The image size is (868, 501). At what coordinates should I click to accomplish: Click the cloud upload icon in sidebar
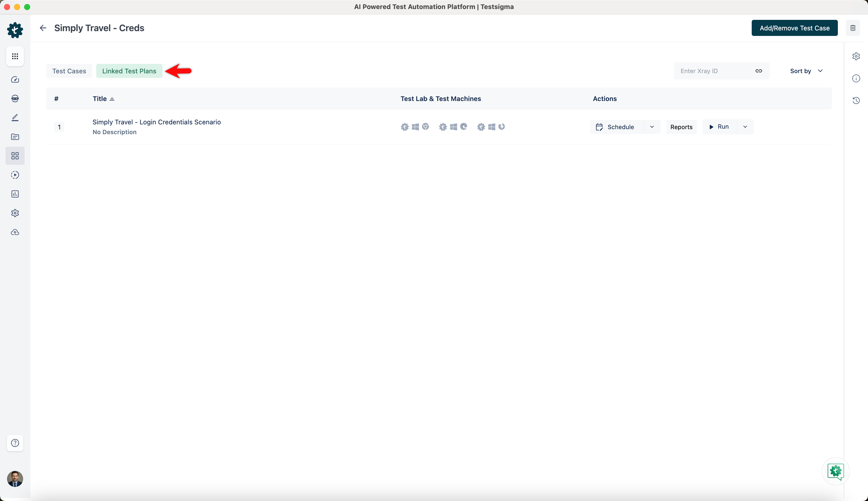[x=15, y=232]
